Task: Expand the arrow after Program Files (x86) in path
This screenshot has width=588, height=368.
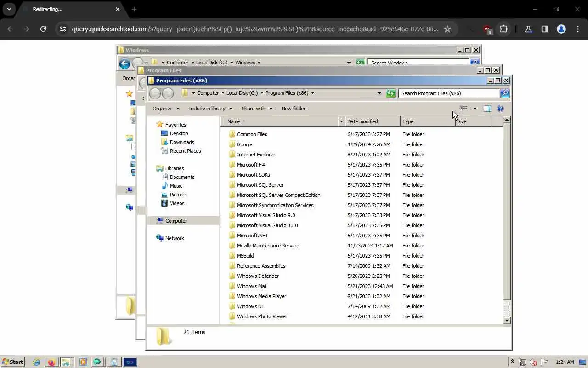Action: (x=312, y=93)
